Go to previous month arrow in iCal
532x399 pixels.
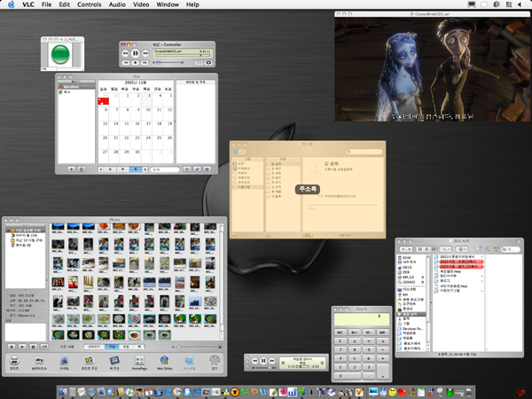tap(101, 169)
